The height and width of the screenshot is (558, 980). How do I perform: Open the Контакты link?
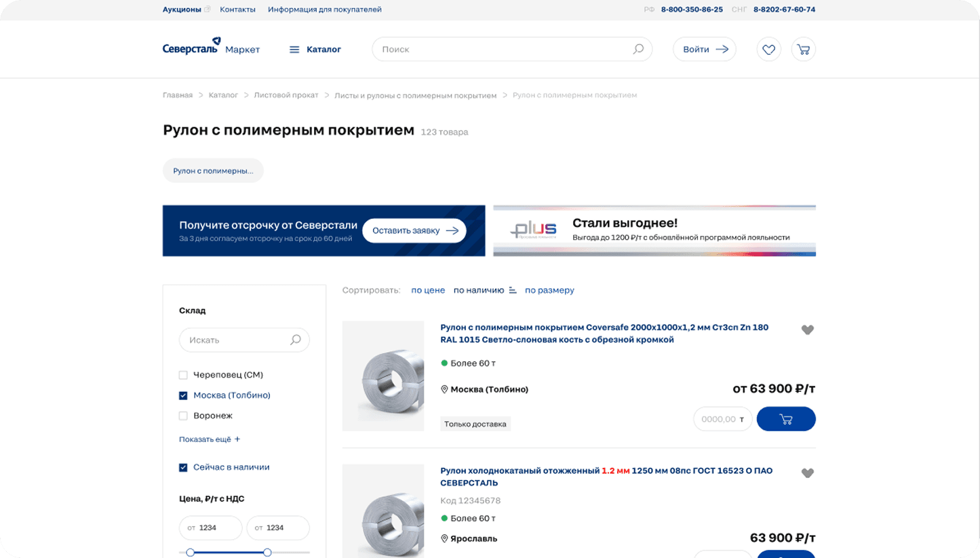pos(238,9)
